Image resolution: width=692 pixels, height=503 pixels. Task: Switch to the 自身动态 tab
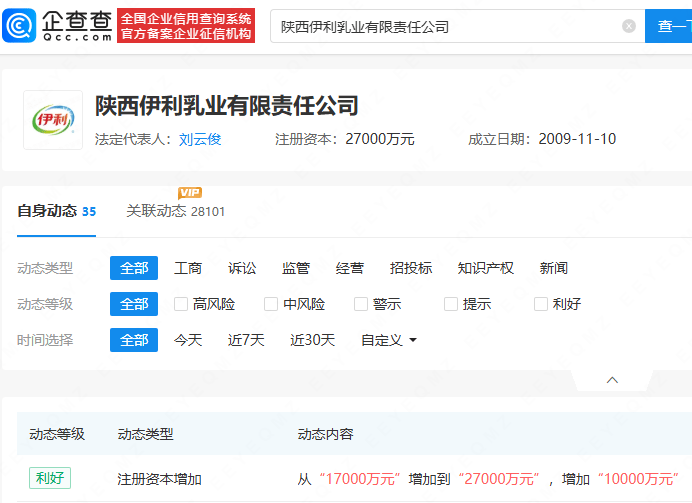point(56,211)
